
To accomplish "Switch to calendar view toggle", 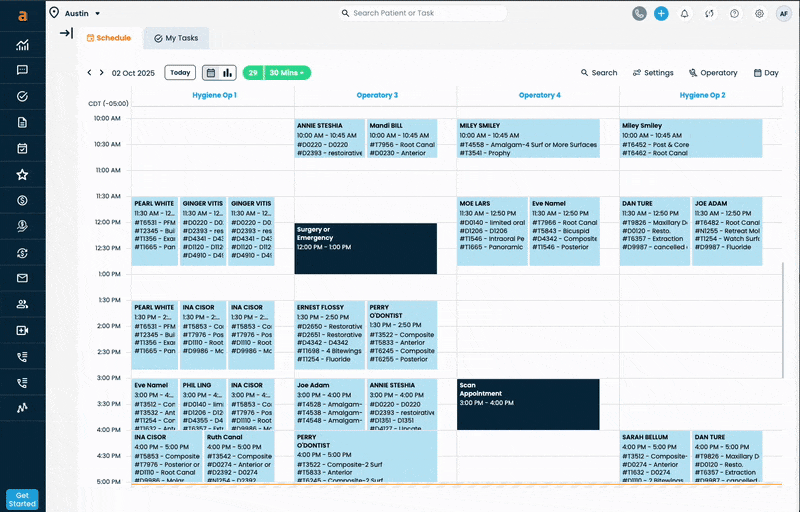I will click(x=211, y=73).
